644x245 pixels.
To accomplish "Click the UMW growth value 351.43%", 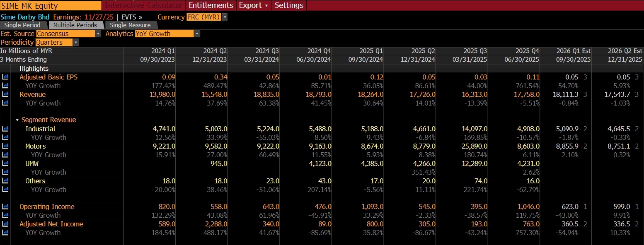I will click(423, 172).
